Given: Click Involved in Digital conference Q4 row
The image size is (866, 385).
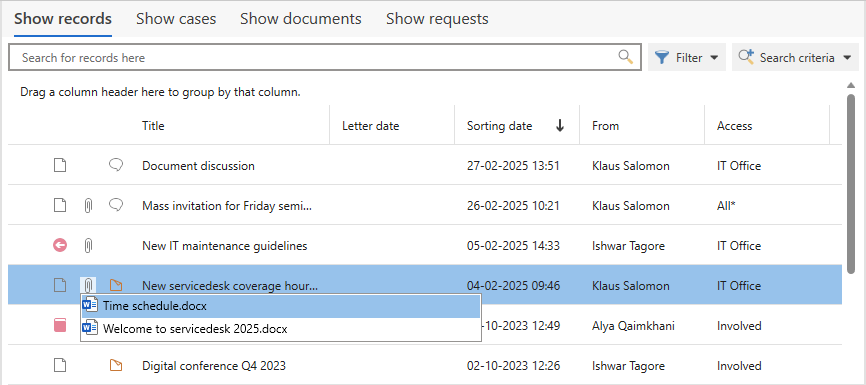Looking at the screenshot, I should [x=739, y=365].
